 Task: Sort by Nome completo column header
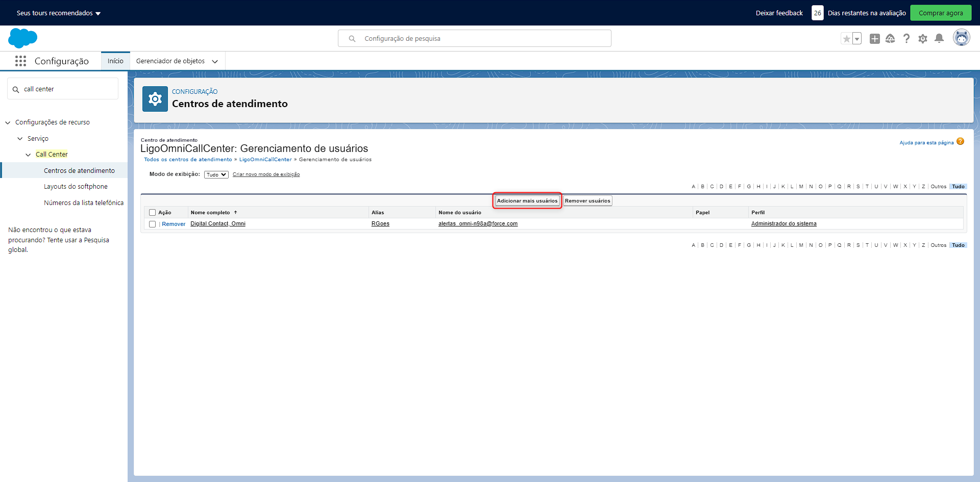pyautogui.click(x=210, y=213)
